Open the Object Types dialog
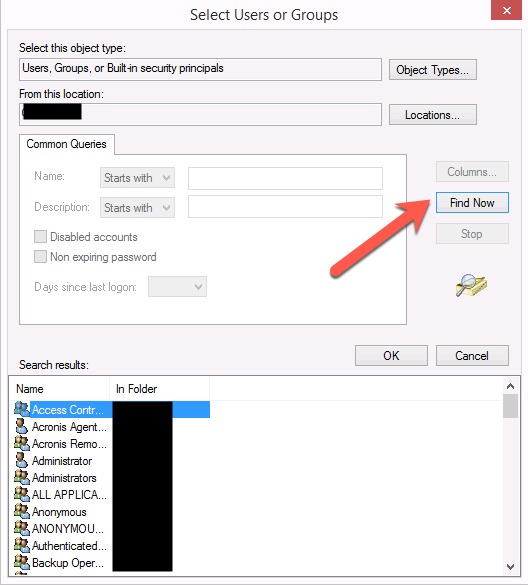 (433, 70)
